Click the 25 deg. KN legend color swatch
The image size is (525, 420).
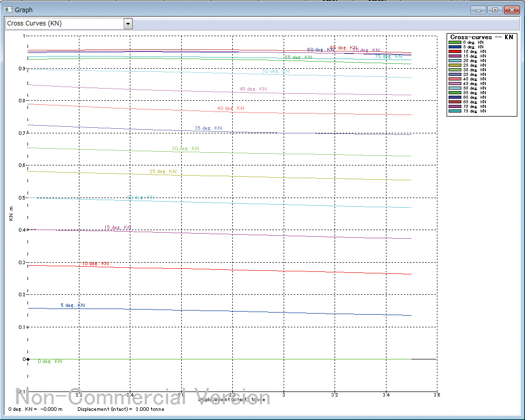[455, 65]
